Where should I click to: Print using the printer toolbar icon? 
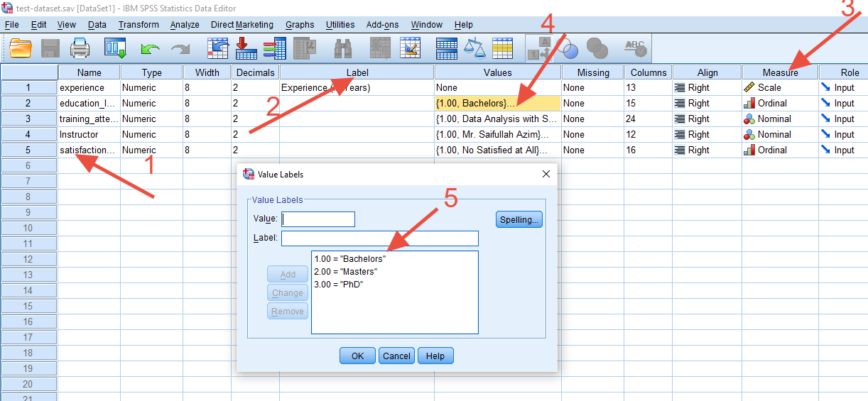80,48
